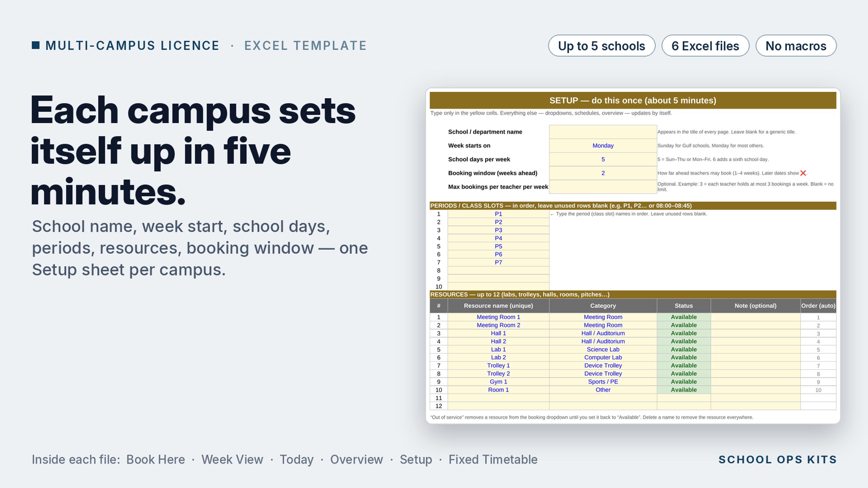Viewport: 868px width, 488px height.
Task: Click period cell 'P4'
Action: click(x=498, y=238)
